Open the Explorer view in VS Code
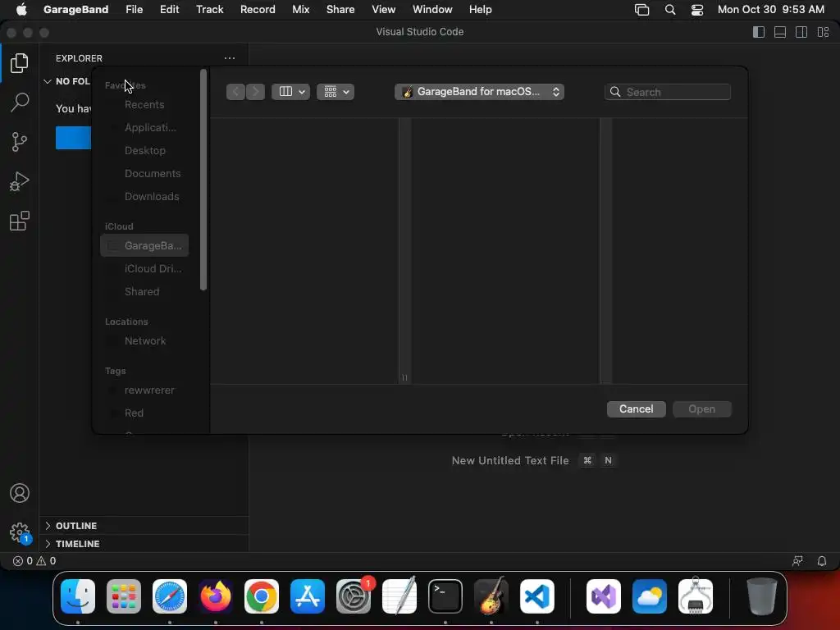Viewport: 840px width, 630px height. [20, 63]
